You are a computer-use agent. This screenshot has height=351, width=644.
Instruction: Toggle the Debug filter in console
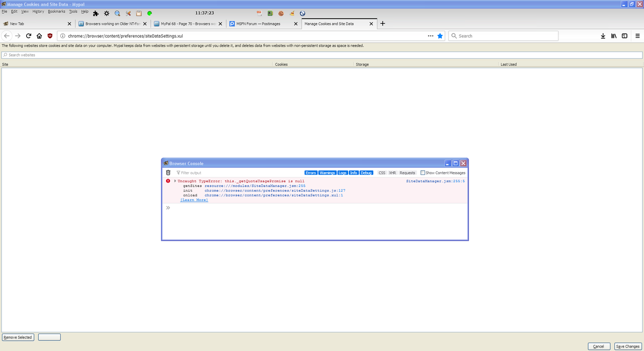click(x=366, y=173)
